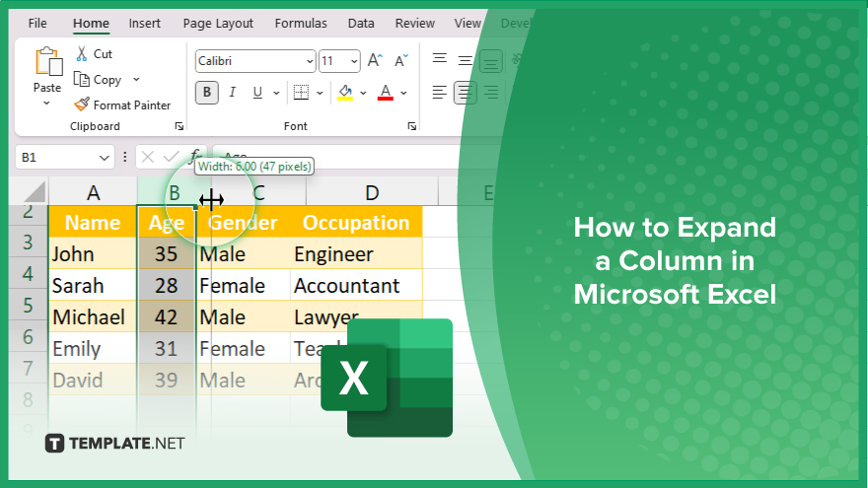Image resolution: width=868 pixels, height=488 pixels.
Task: Switch to the View tab
Action: 468,24
